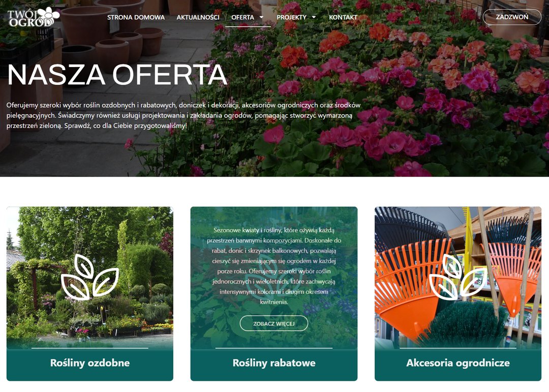Open the Kontakt menu link
Image resolution: width=549 pixels, height=392 pixels.
click(343, 17)
